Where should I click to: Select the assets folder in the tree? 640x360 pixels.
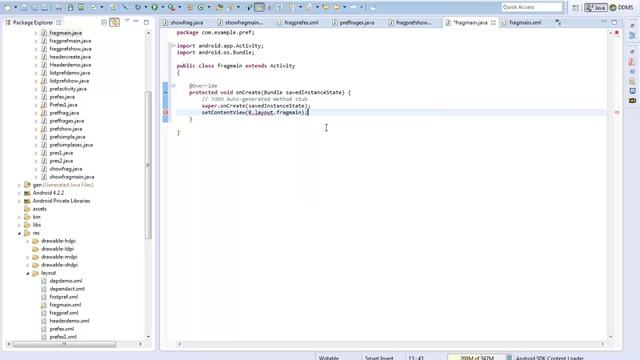39,209
